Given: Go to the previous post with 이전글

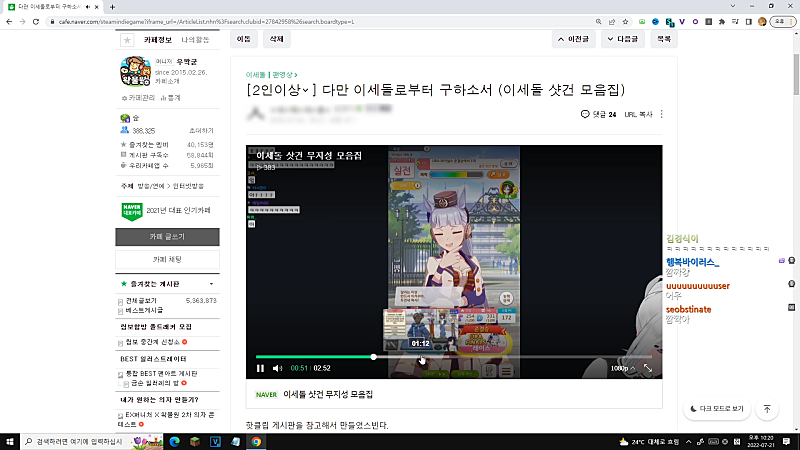Looking at the screenshot, I should click(573, 39).
